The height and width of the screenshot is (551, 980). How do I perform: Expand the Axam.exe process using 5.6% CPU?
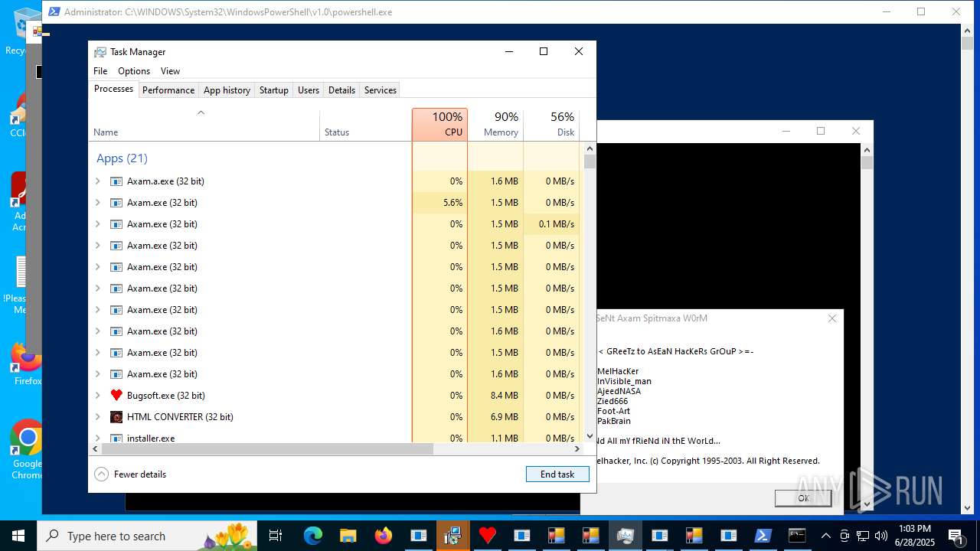(x=97, y=203)
